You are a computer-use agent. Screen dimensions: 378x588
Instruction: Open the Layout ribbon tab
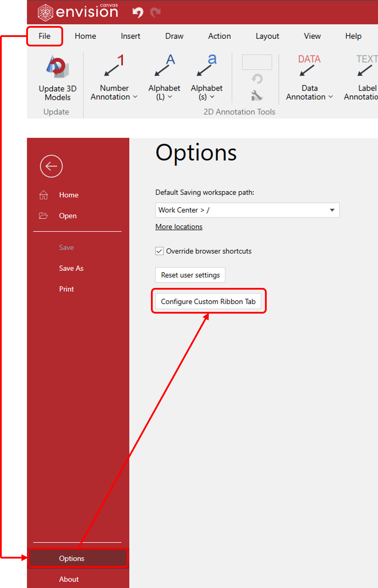click(267, 36)
